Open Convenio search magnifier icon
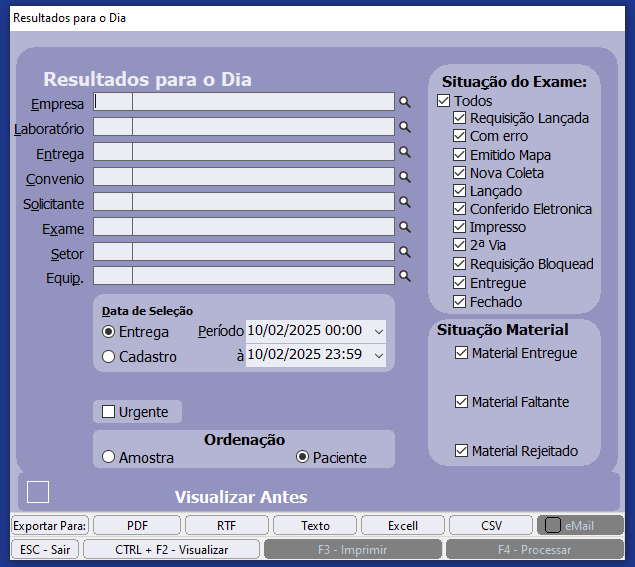The width and height of the screenshot is (635, 567). (405, 177)
